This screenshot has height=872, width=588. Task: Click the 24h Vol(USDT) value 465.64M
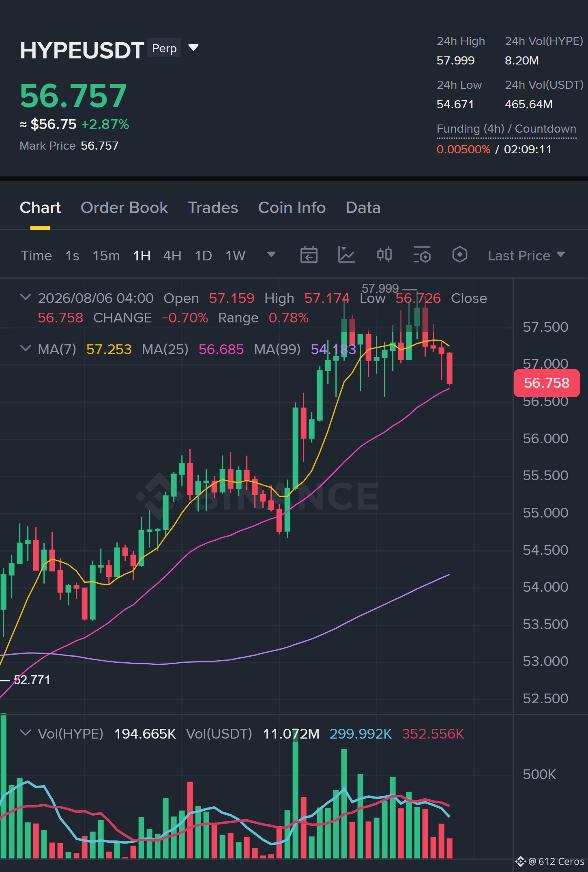[x=528, y=104]
